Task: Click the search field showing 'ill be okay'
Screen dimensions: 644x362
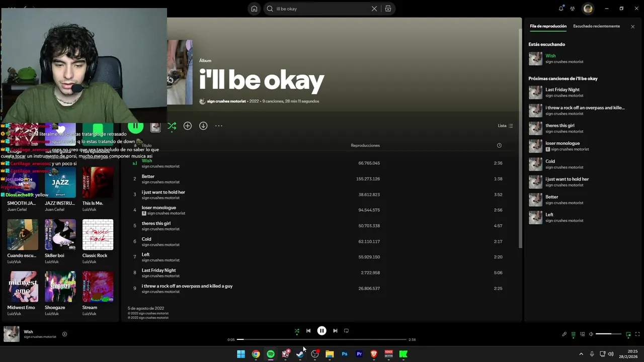Action: click(x=322, y=9)
